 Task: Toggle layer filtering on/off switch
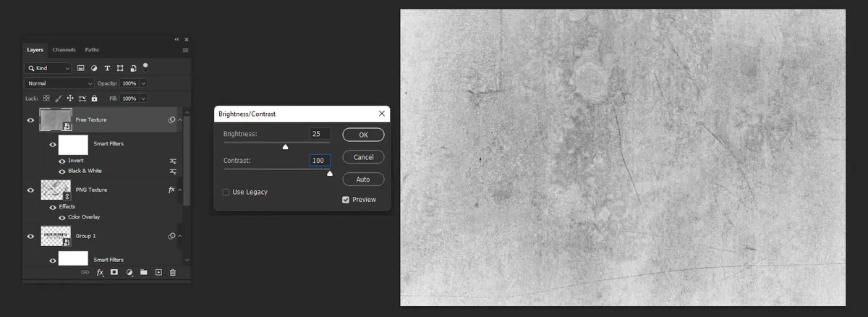[145, 67]
